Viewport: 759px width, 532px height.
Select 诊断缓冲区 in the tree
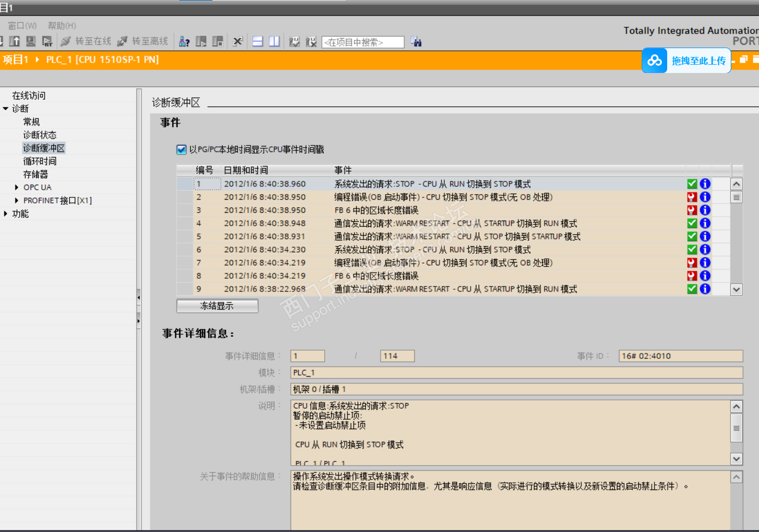[x=44, y=148]
